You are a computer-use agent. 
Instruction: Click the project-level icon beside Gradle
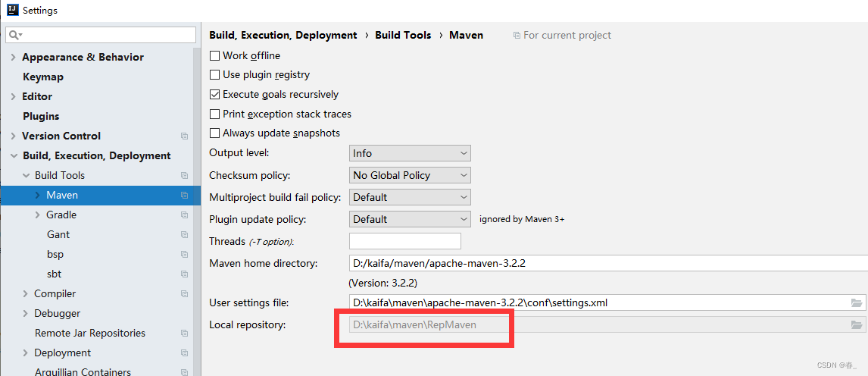click(x=184, y=215)
